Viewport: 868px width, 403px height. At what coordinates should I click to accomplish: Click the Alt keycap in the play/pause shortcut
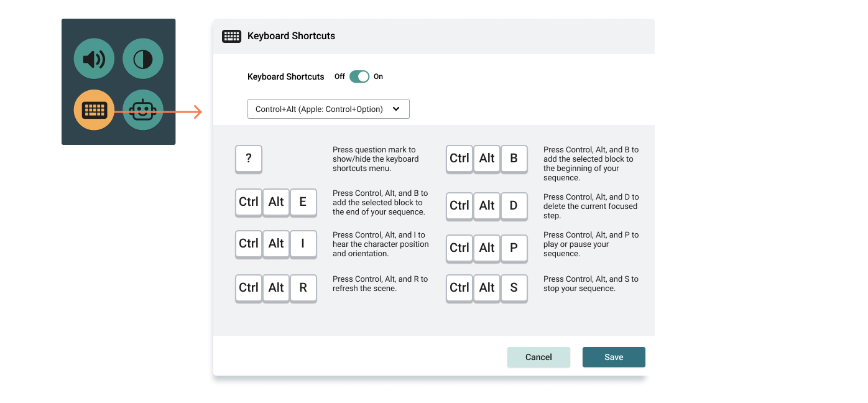click(x=486, y=248)
